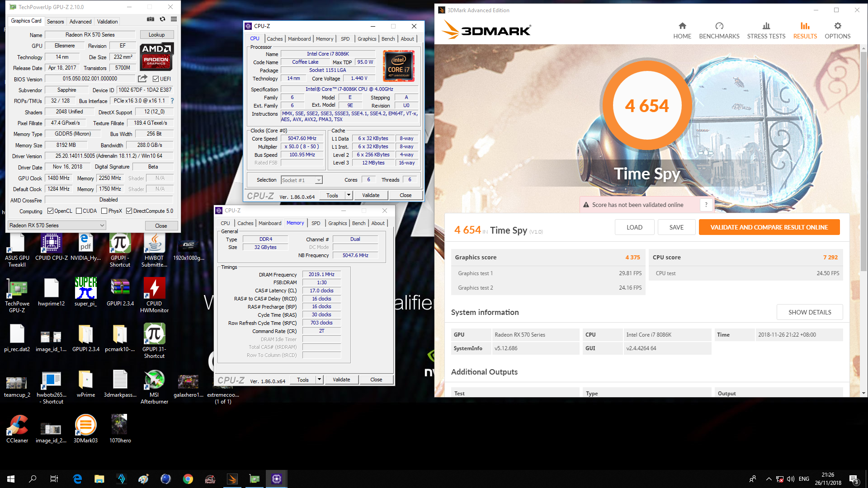Open super_pi desktop icon
This screenshot has height=488, width=868.
(85, 292)
